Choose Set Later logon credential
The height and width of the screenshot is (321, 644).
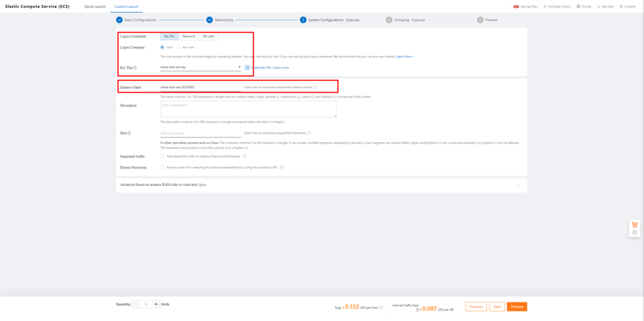(209, 37)
